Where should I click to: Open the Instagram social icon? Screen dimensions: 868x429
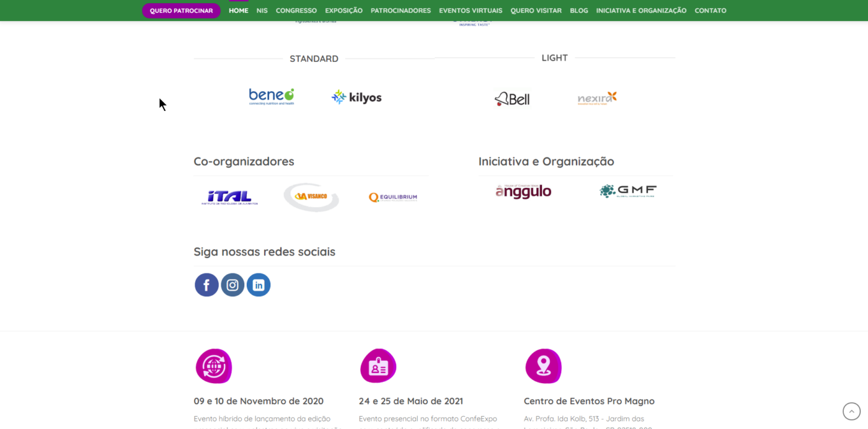coord(232,285)
